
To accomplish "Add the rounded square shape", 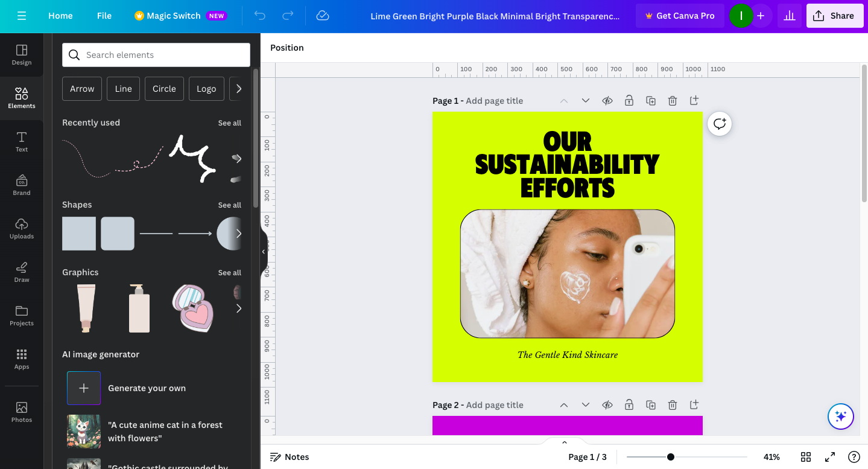I will 118,234.
